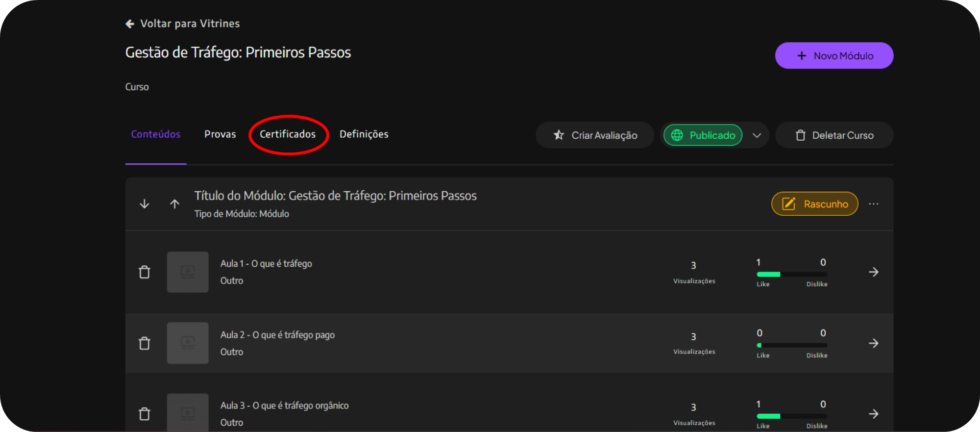This screenshot has height=432, width=980.
Task: Toggle the Publicado course status
Action: 703,135
